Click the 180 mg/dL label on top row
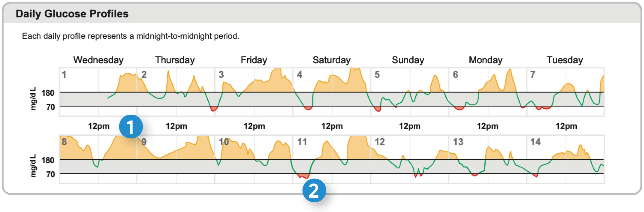644x212 pixels. [48, 93]
